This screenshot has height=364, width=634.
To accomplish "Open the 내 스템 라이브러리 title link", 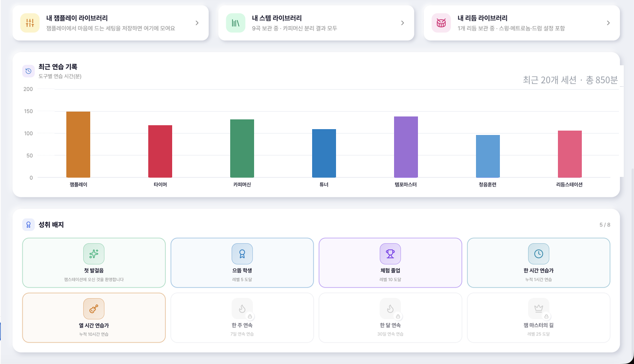I will (277, 18).
